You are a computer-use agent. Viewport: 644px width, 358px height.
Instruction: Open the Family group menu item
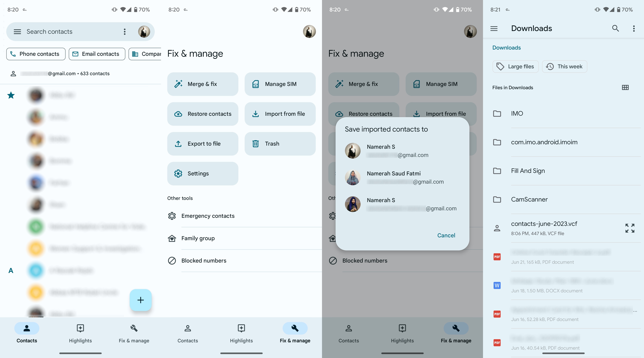coord(198,238)
